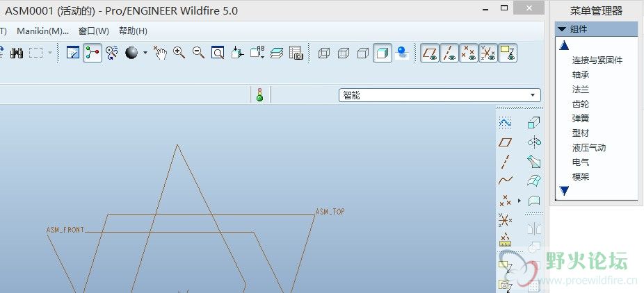
Task: Select 弹簧 in menu manager
Action: coord(580,119)
